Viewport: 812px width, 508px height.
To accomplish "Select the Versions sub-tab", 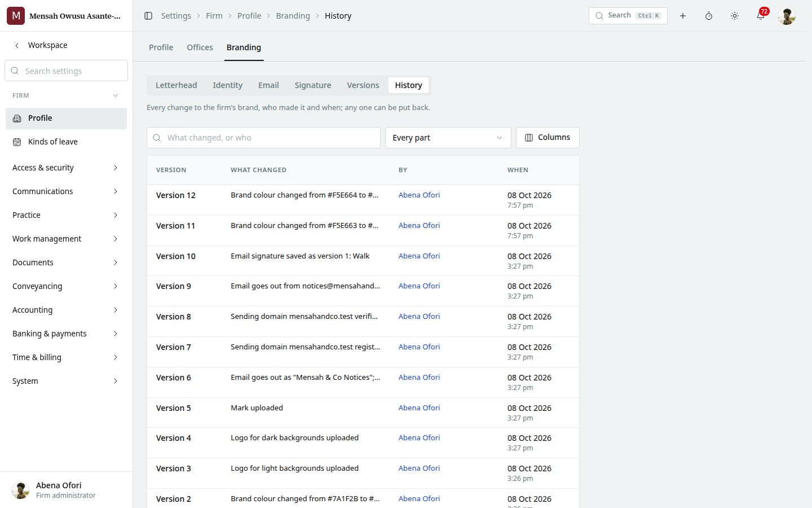I will (x=363, y=85).
